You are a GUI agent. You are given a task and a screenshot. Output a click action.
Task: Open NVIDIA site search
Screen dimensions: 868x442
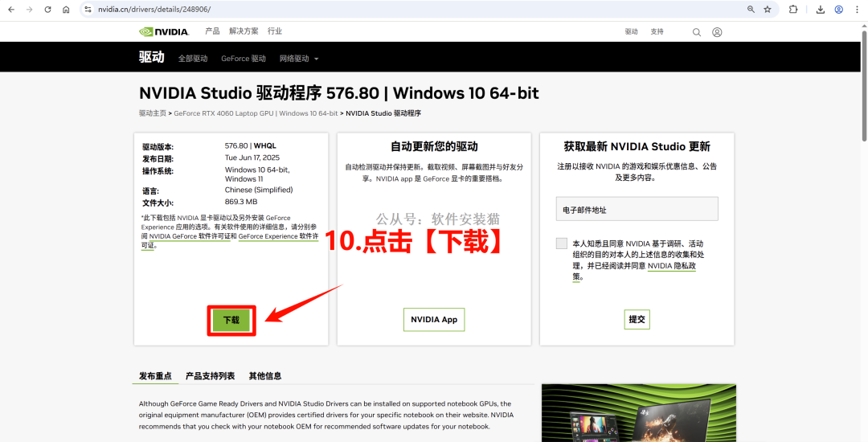click(x=696, y=32)
